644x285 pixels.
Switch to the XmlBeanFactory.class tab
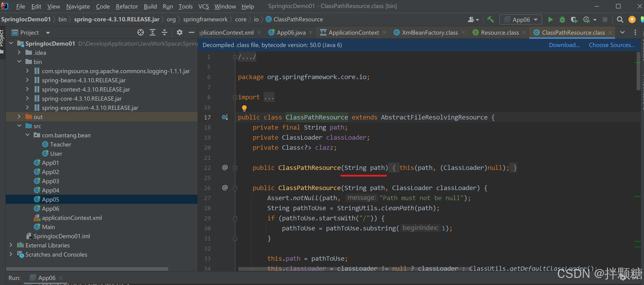click(x=430, y=33)
